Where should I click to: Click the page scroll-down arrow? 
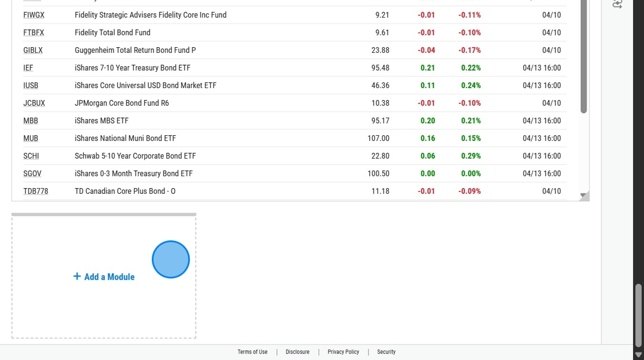pyautogui.click(x=638, y=354)
